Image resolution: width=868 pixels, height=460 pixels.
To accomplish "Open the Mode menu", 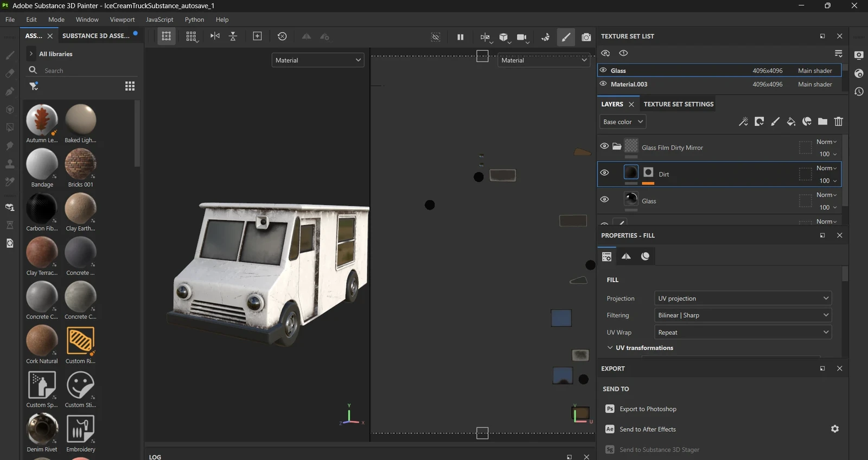I will coord(56,20).
